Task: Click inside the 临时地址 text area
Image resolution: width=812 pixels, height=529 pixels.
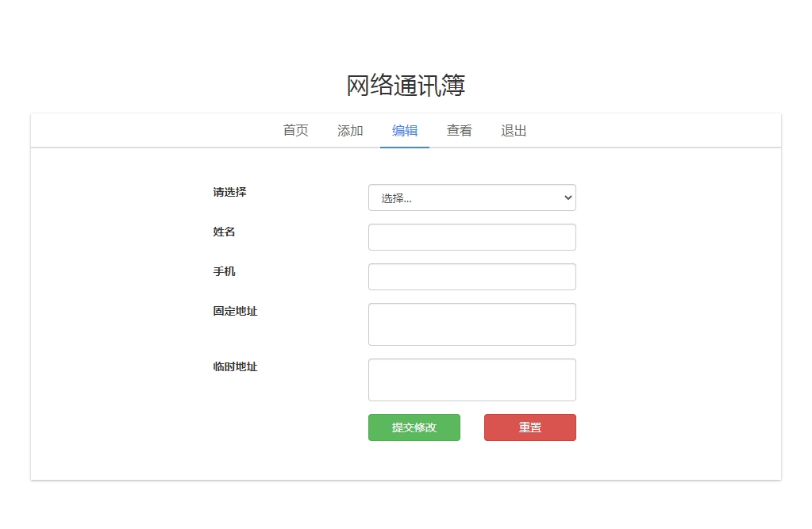Action: 471,380
